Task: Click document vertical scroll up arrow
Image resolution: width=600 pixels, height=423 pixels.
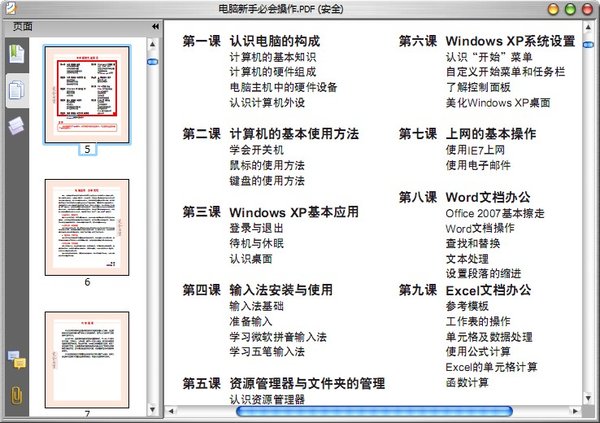Action: coord(588,28)
